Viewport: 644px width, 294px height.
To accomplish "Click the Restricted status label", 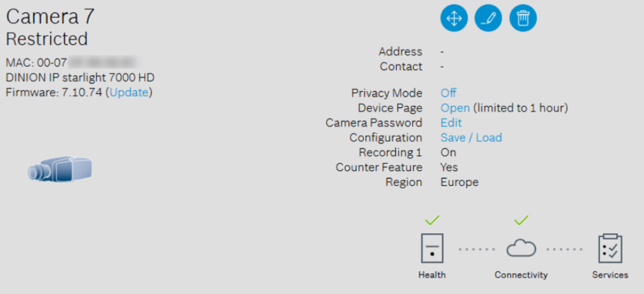I will 47,39.
